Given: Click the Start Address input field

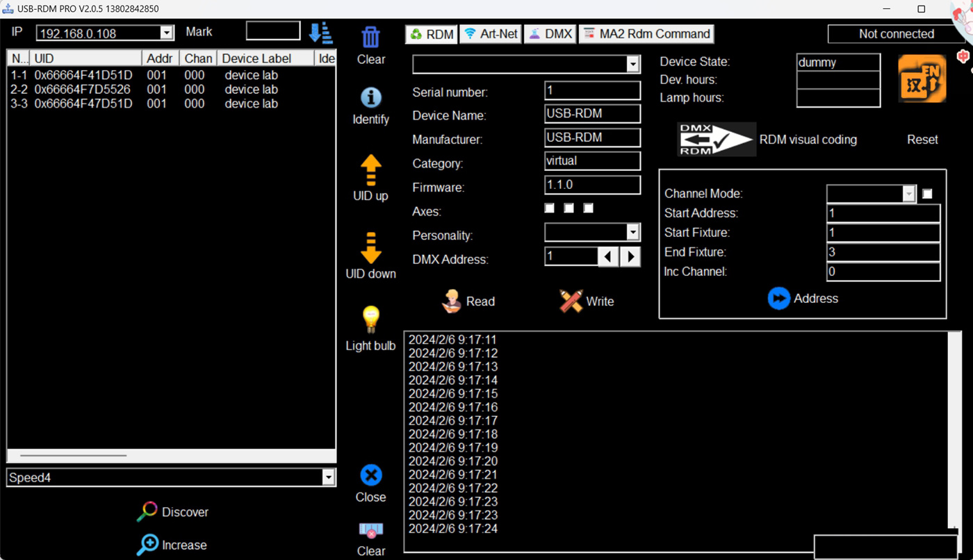Looking at the screenshot, I should (x=883, y=213).
